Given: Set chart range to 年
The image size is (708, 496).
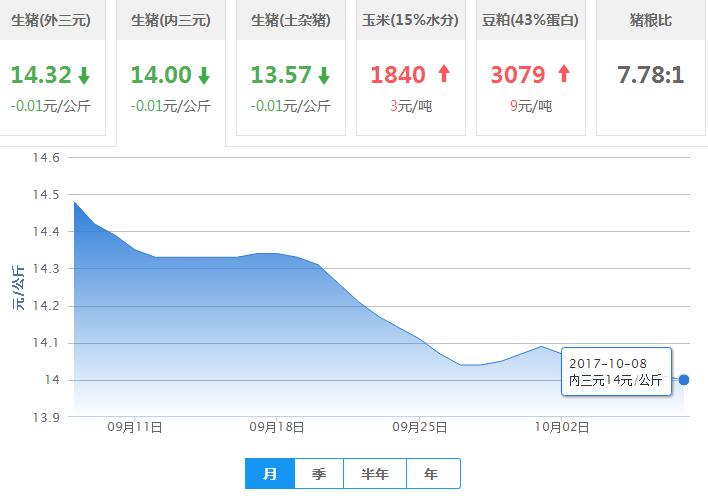Looking at the screenshot, I should click(429, 474).
